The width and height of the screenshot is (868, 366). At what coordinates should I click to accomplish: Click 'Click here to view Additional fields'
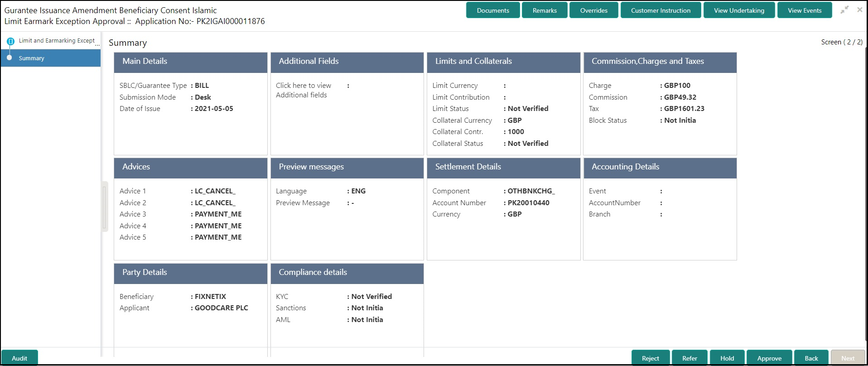[x=304, y=90]
